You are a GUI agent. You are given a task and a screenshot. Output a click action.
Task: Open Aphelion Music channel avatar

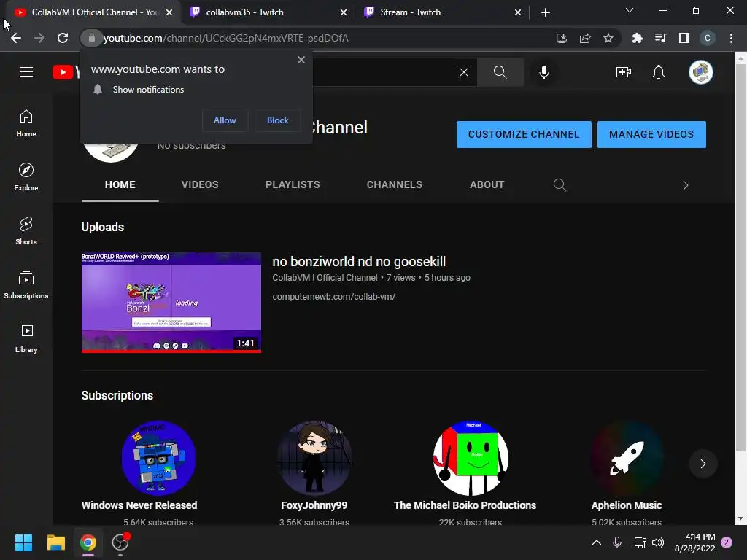tap(627, 458)
